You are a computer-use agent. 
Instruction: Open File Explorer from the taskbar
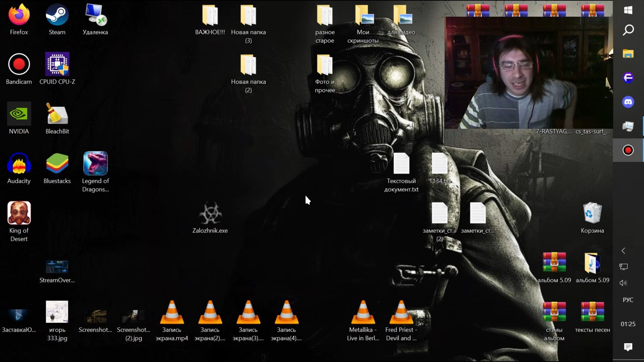628,54
